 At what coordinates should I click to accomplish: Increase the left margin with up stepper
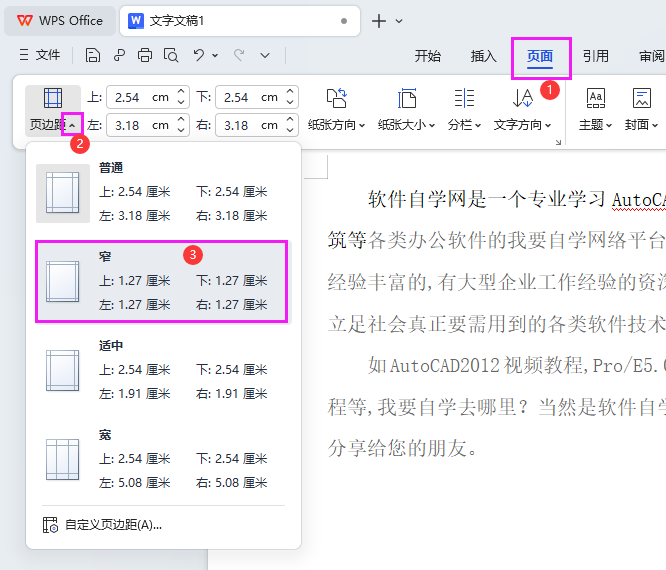pyautogui.click(x=181, y=120)
